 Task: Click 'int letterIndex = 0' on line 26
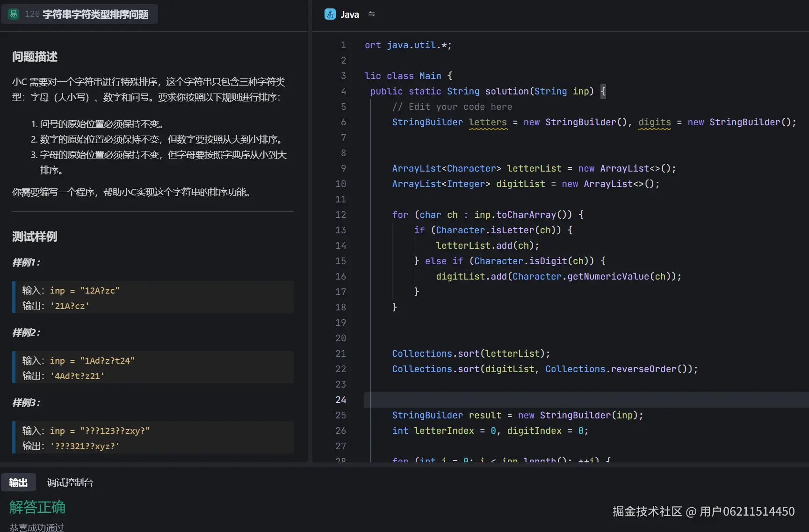(444, 431)
